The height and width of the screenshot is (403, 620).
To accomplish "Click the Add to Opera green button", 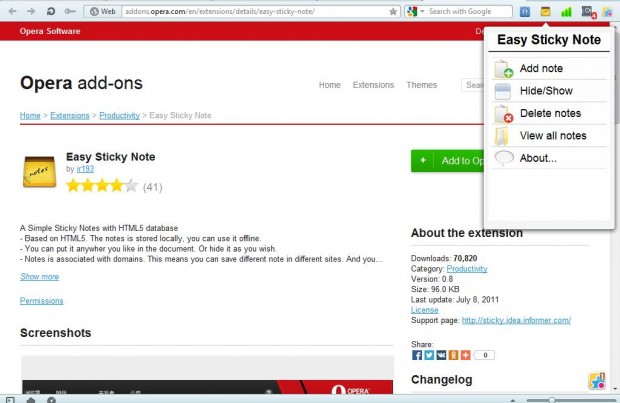I will pyautogui.click(x=447, y=161).
